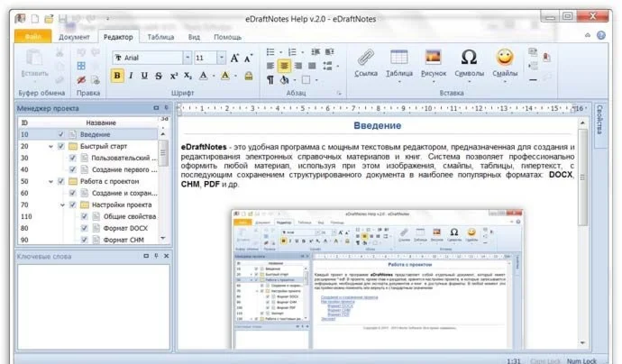Screen dimensions: 622x364
Task: Click the select all grid icon in Правка
Action: tap(81, 66)
